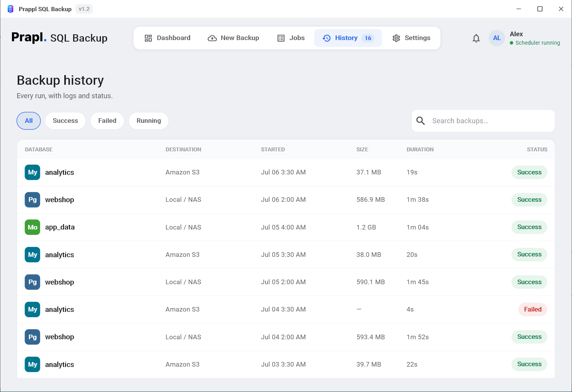Minimize the Prappl SQL Backup window
Viewport: 572px width, 392px height.
[519, 9]
